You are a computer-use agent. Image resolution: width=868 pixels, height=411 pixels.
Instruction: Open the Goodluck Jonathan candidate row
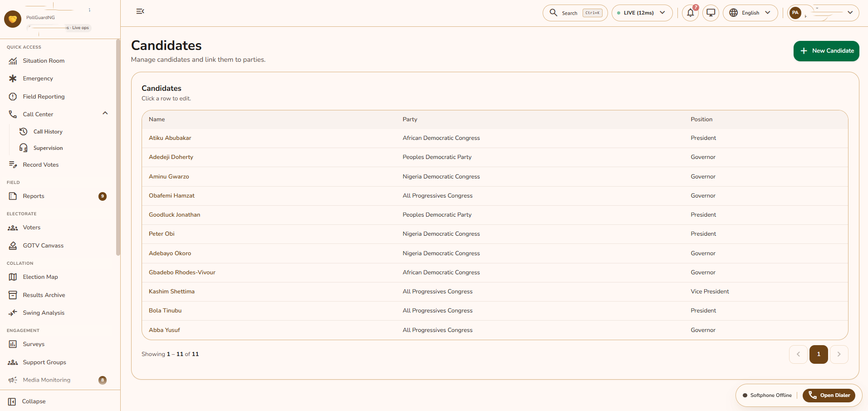[495, 215]
